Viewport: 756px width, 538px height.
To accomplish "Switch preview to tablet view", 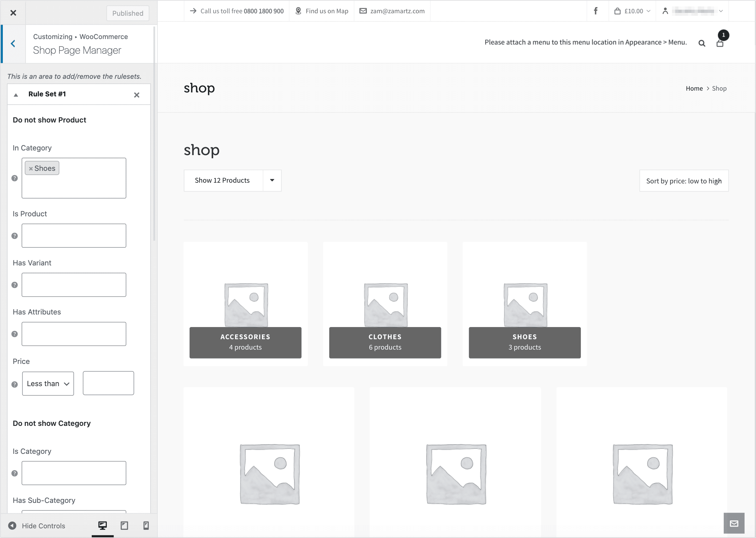I will [124, 525].
